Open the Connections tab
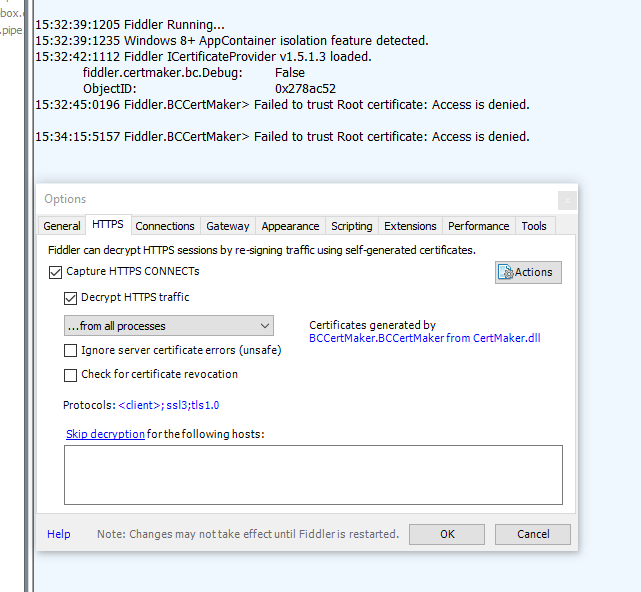The height and width of the screenshot is (592, 641). (165, 226)
